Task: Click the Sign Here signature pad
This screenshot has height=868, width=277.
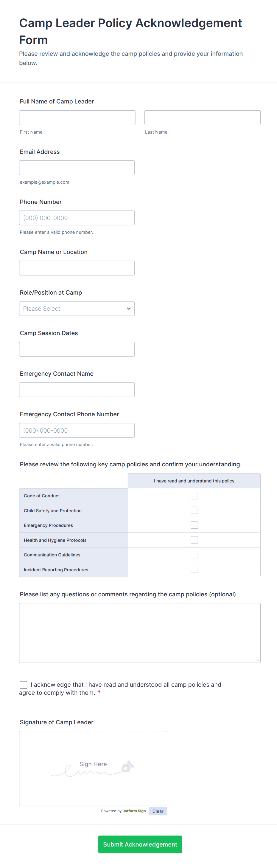Action: point(93,768)
